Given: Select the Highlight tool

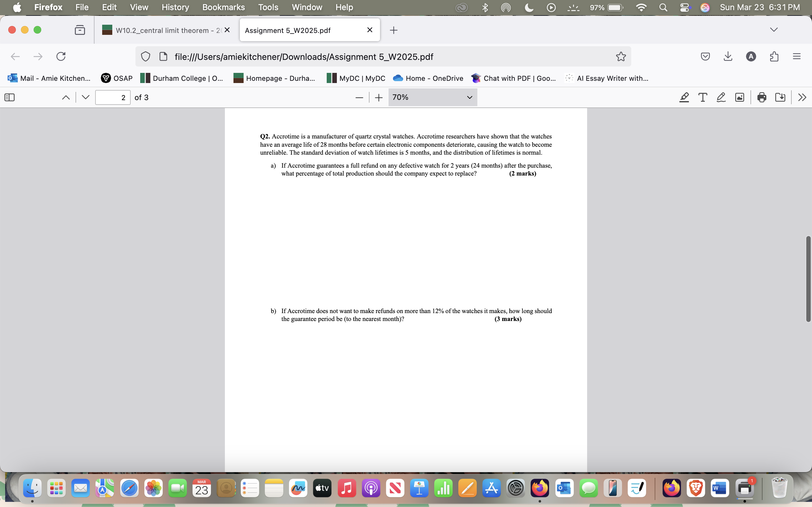Looking at the screenshot, I should [x=684, y=97].
